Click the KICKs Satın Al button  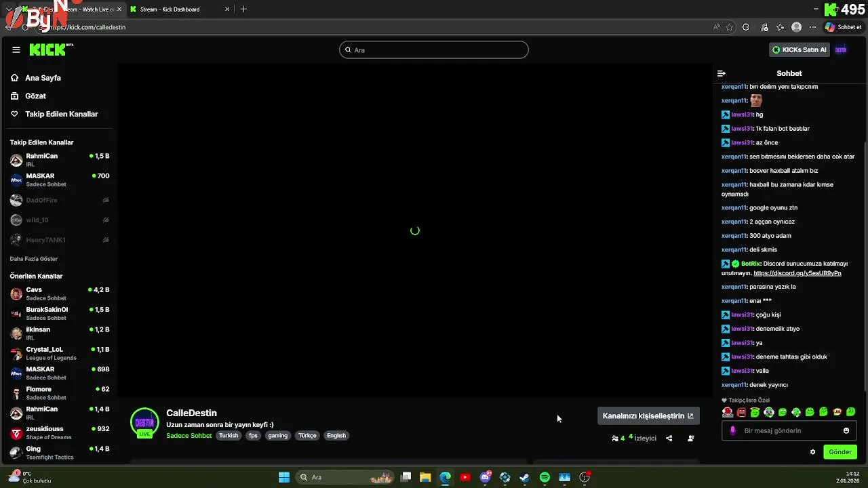pyautogui.click(x=800, y=49)
